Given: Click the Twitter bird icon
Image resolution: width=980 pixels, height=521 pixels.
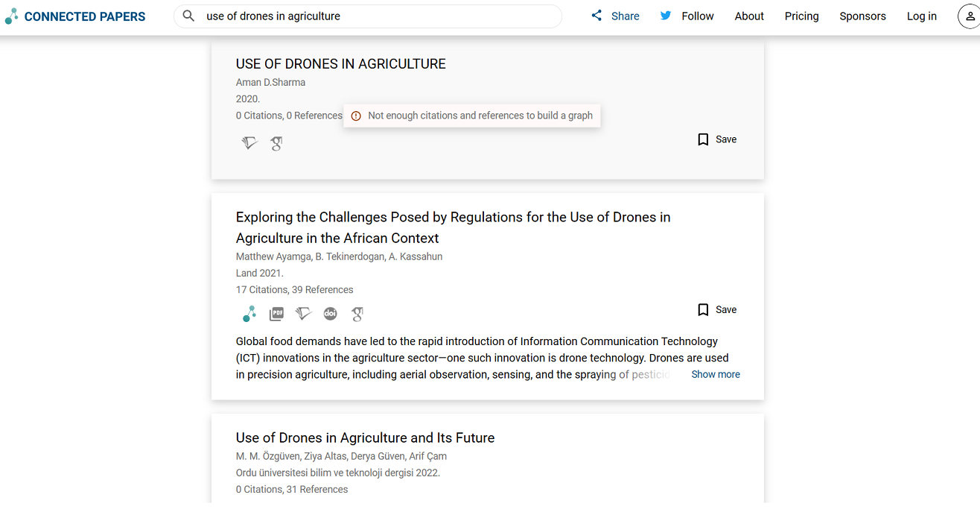Looking at the screenshot, I should pyautogui.click(x=665, y=15).
